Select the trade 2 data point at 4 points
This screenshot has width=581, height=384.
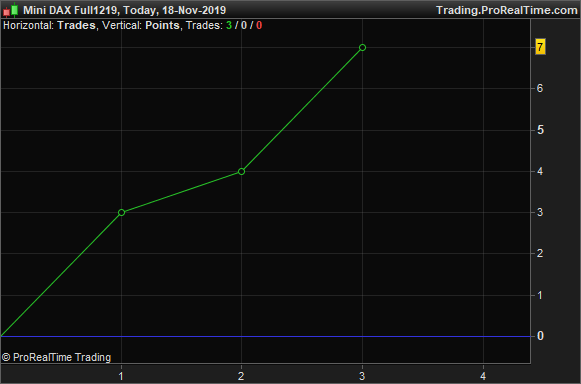[x=242, y=171]
